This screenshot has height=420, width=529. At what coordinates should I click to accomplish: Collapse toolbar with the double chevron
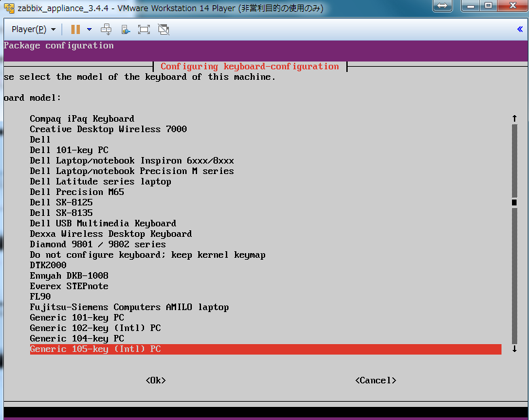tap(520, 29)
